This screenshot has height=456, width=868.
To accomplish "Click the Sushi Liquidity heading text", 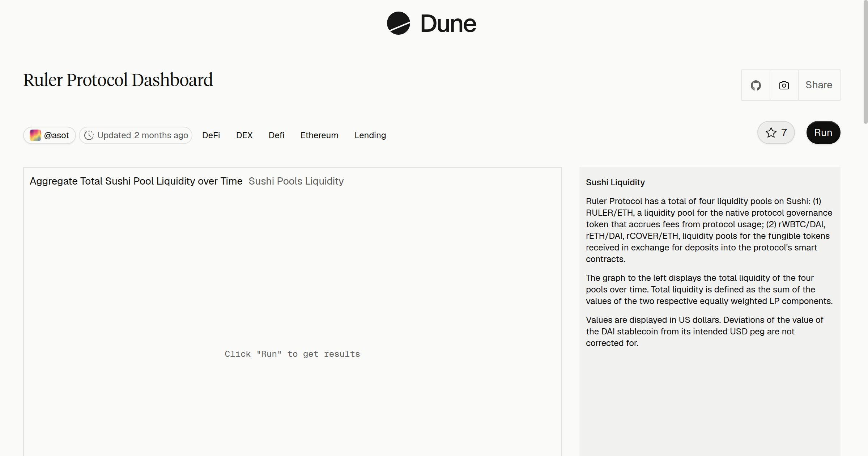I will pos(615,182).
